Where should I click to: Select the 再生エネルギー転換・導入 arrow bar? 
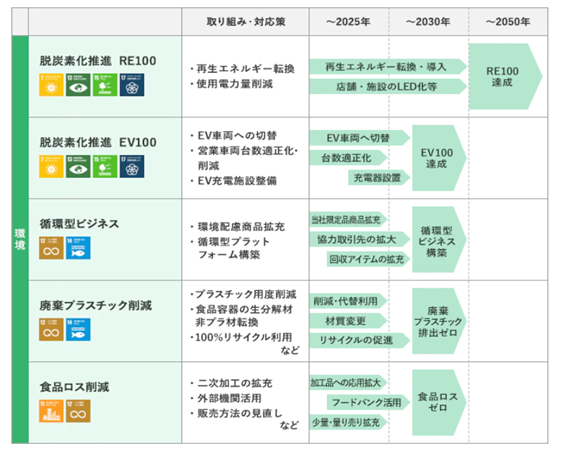pyautogui.click(x=388, y=67)
